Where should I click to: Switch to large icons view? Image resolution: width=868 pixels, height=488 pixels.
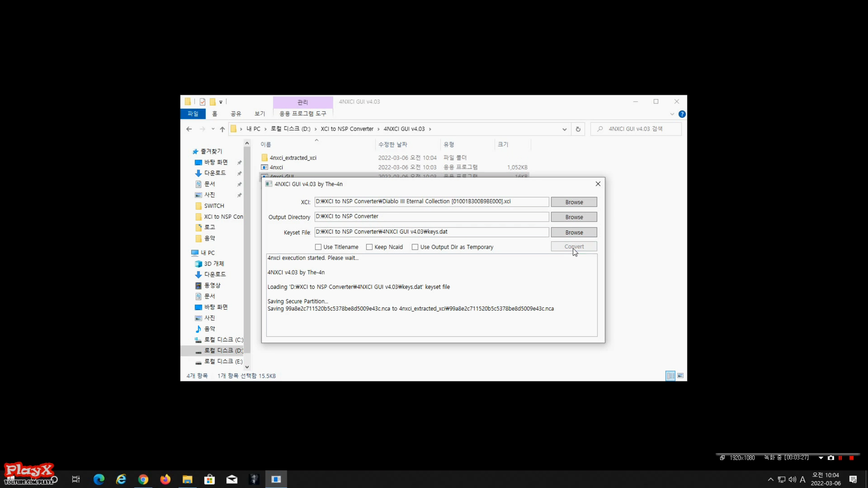pyautogui.click(x=680, y=375)
